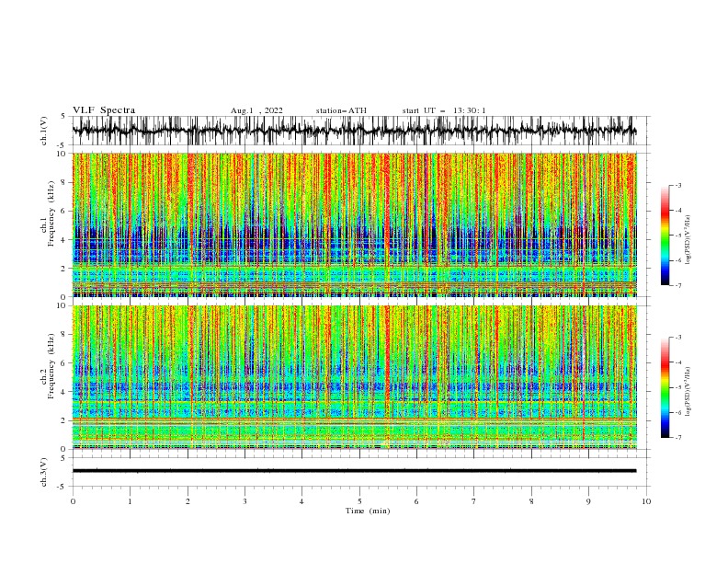
Task: Click the "-7" label on the upper color bar
Action: click(678, 285)
